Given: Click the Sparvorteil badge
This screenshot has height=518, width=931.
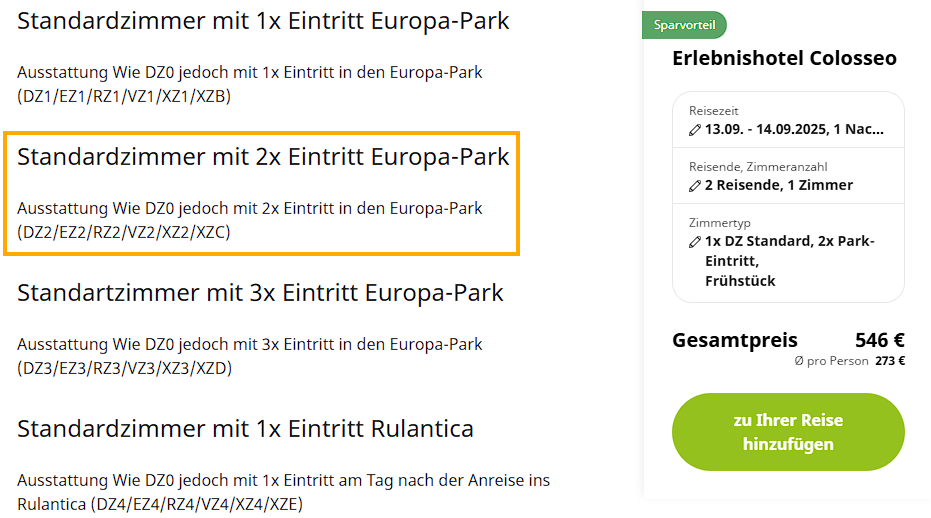Looking at the screenshot, I should click(684, 25).
